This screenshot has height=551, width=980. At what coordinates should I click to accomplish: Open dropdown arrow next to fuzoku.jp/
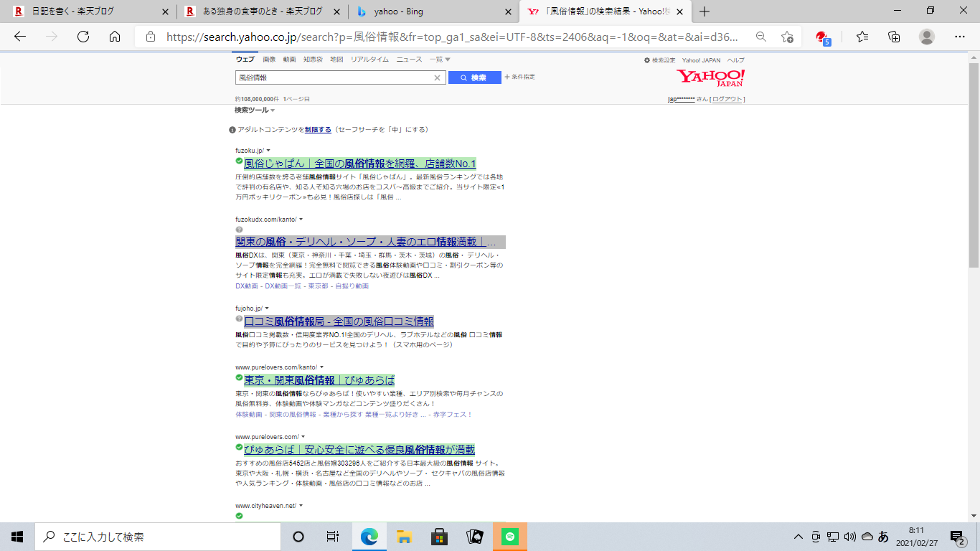click(x=268, y=150)
